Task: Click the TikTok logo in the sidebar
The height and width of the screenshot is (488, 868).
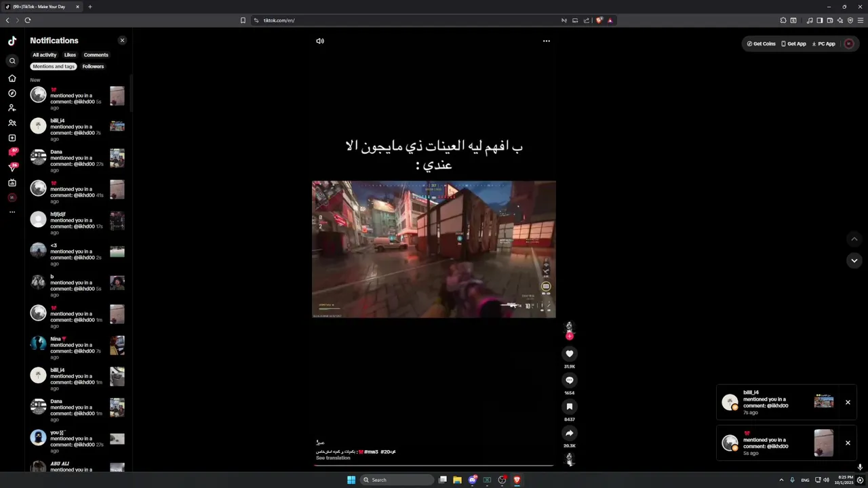Action: (12, 41)
